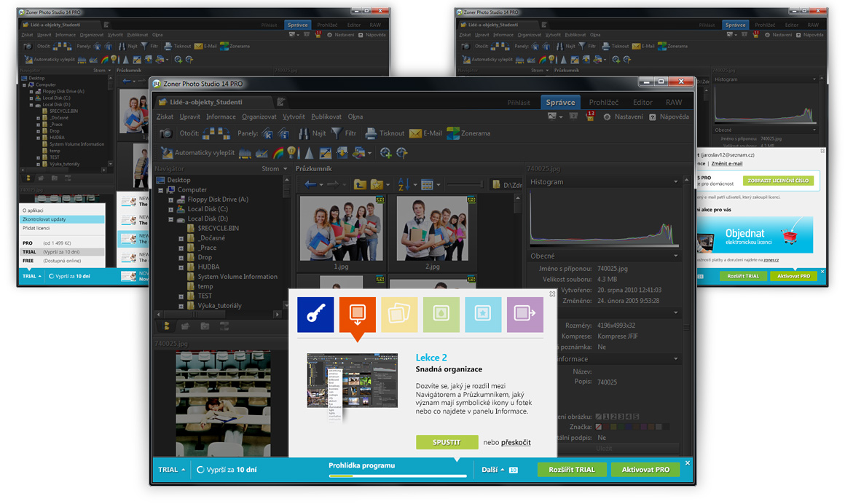Click the back arrow in the front window Průzkumník
Viewport: 845px width, 504px height.
(x=310, y=184)
